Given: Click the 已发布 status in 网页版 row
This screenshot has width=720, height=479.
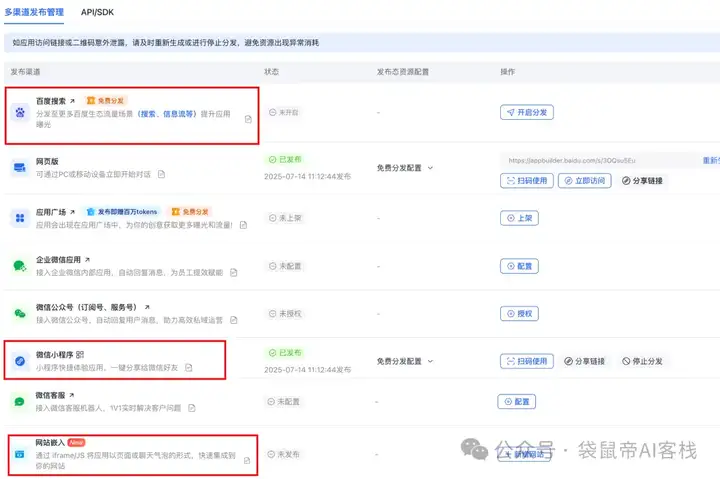Looking at the screenshot, I should coord(286,159).
